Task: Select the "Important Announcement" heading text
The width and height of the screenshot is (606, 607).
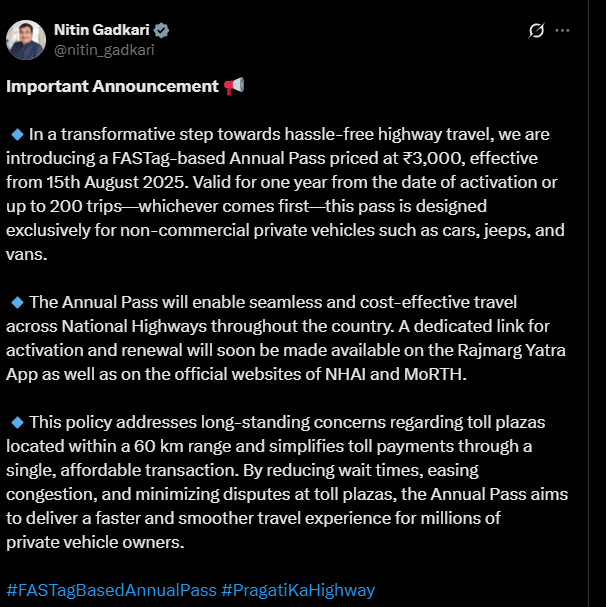Action: click(x=112, y=86)
